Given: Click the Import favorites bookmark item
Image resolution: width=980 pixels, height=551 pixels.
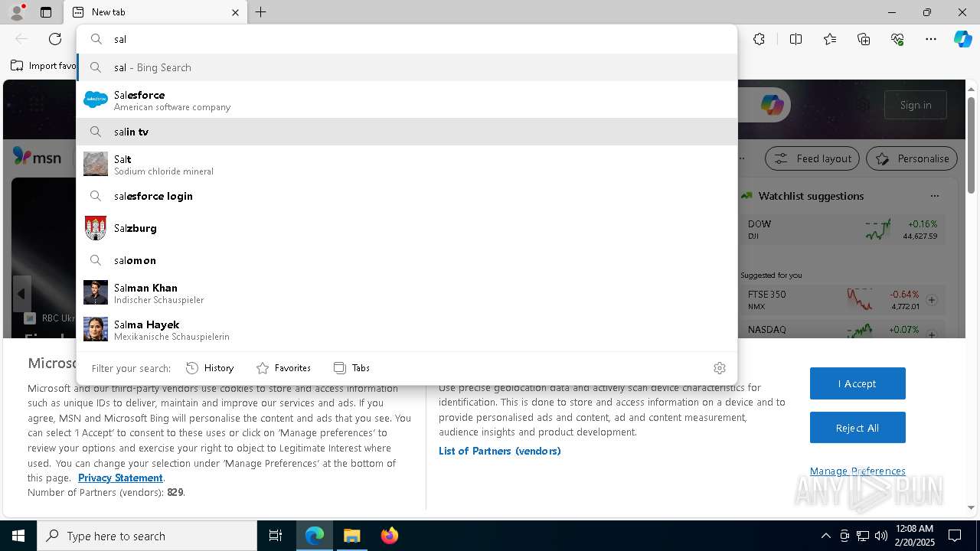Looking at the screenshot, I should tap(44, 66).
